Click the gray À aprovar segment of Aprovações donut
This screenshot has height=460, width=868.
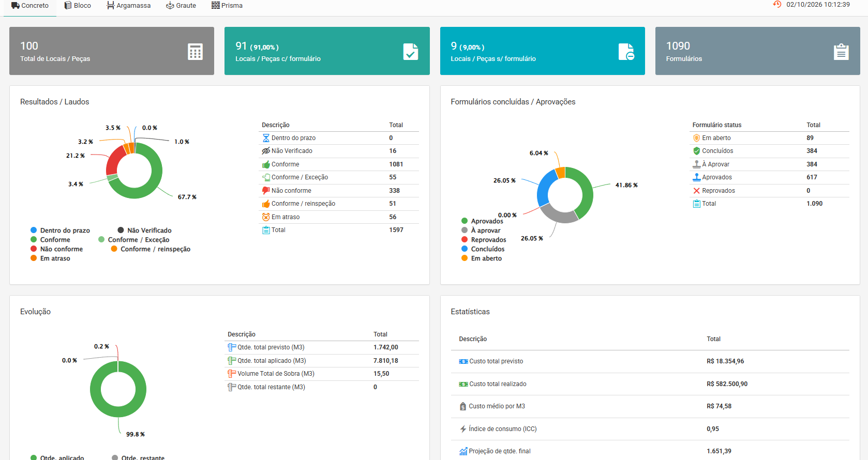coord(559,216)
